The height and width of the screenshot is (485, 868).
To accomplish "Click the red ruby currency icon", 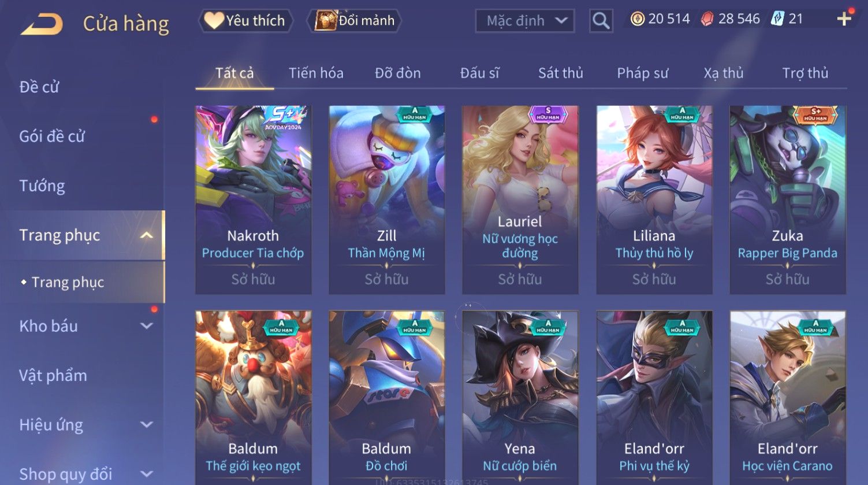I will [x=707, y=19].
